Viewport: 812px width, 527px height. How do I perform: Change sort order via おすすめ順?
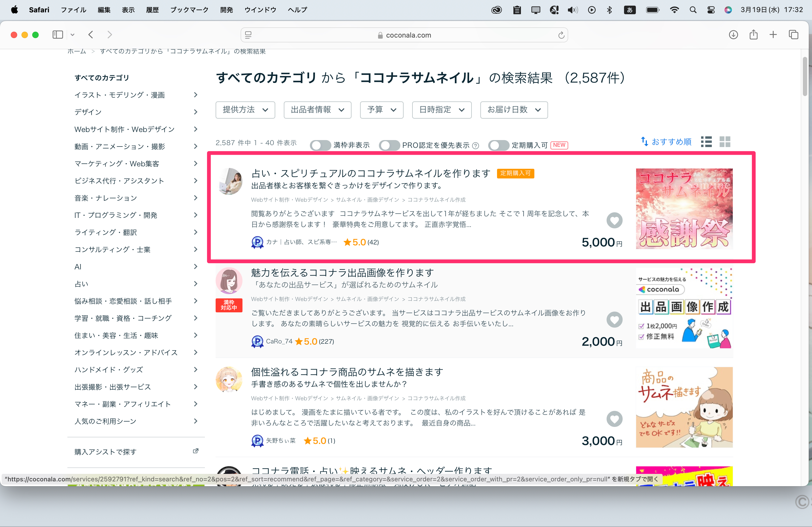pos(666,141)
